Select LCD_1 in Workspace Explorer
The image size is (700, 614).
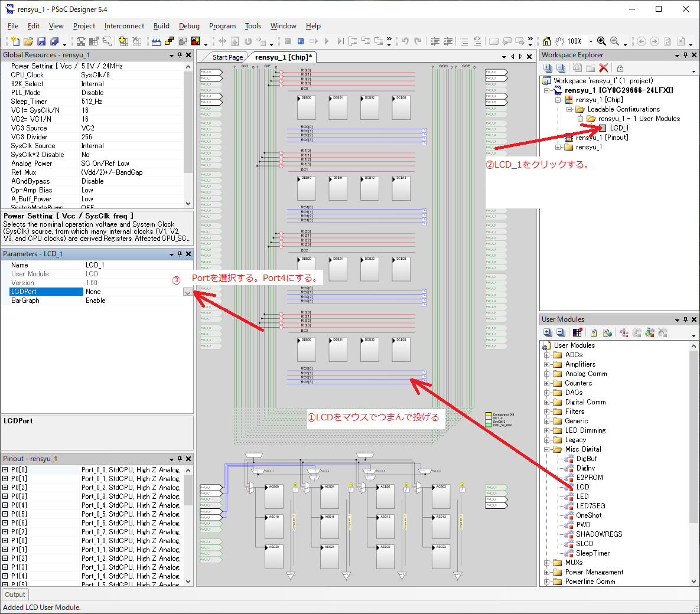tap(619, 128)
